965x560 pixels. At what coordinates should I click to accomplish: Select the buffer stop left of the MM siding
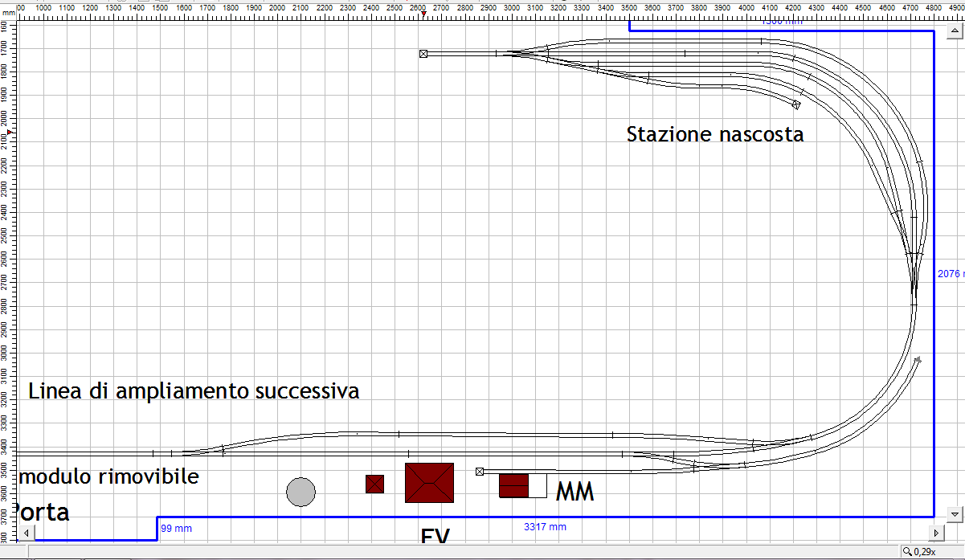click(x=480, y=472)
